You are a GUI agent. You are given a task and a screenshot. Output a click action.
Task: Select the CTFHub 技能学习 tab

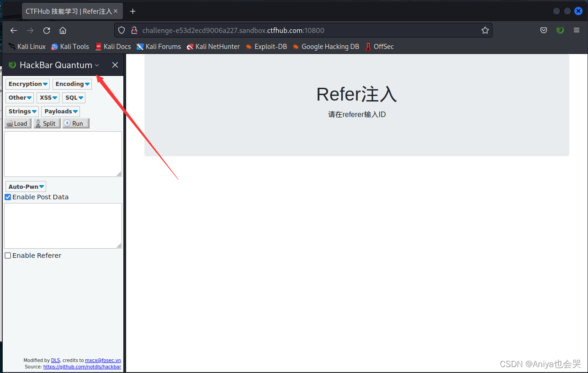click(72, 11)
